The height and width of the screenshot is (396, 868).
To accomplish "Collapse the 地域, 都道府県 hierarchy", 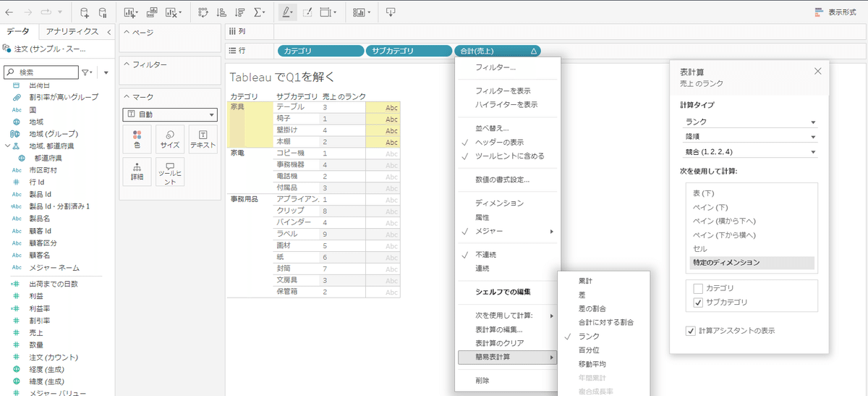I will [x=7, y=146].
